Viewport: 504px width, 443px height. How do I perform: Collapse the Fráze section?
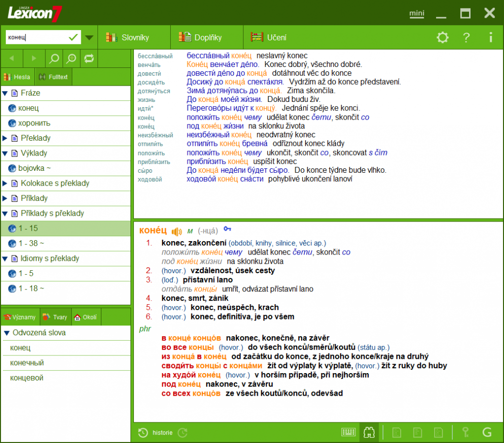coord(6,93)
